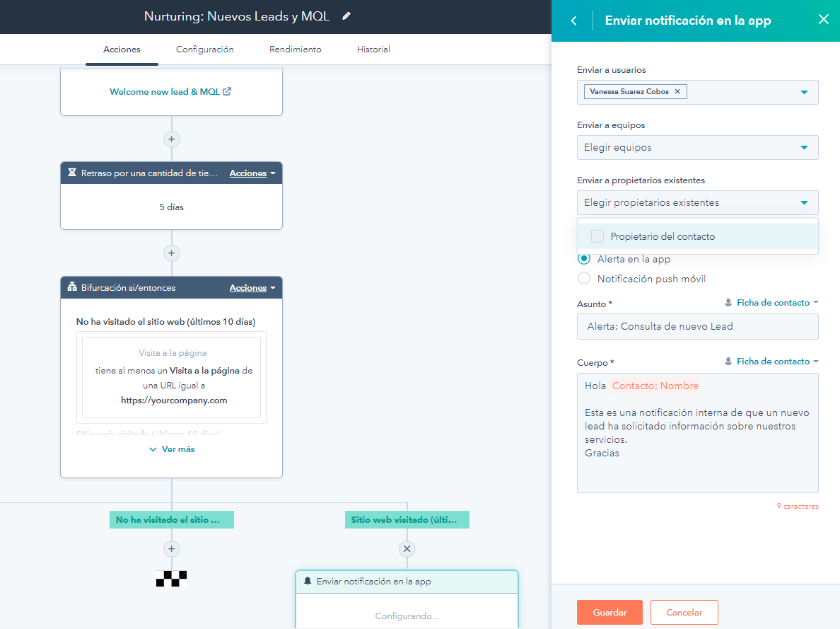Screen dimensions: 840x629
Task: Open the Ficha de contacto dropdown next to Asunto
Action: [770, 302]
